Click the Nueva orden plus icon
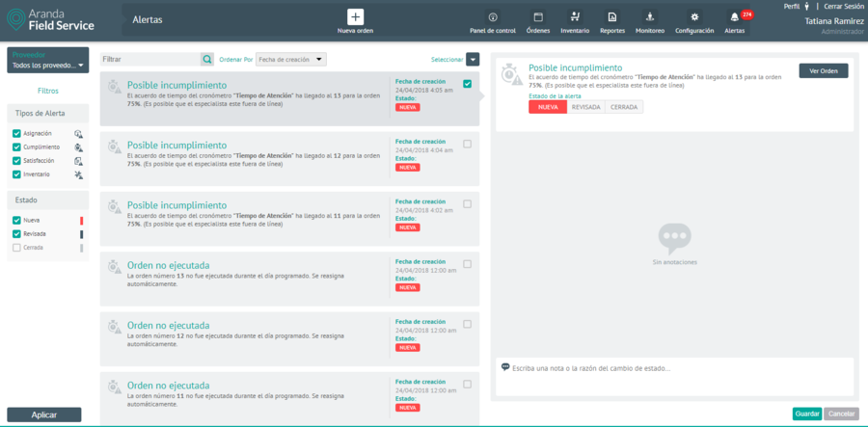This screenshot has height=427, width=868. click(355, 17)
